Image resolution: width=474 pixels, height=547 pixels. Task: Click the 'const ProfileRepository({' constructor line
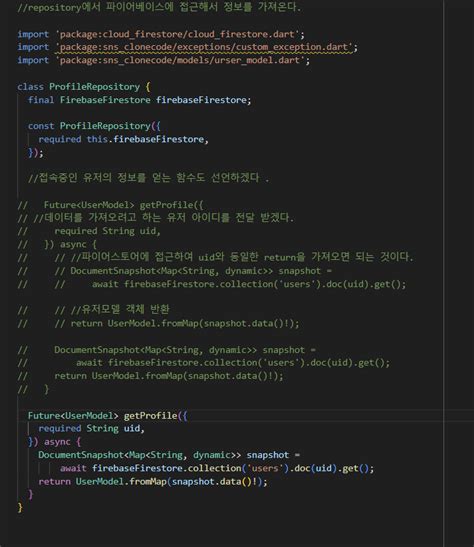click(x=94, y=126)
